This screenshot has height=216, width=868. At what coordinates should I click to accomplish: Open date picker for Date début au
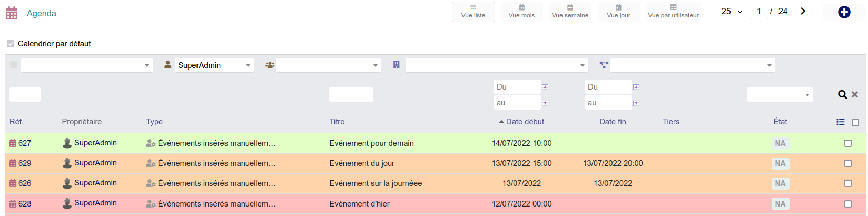point(545,103)
